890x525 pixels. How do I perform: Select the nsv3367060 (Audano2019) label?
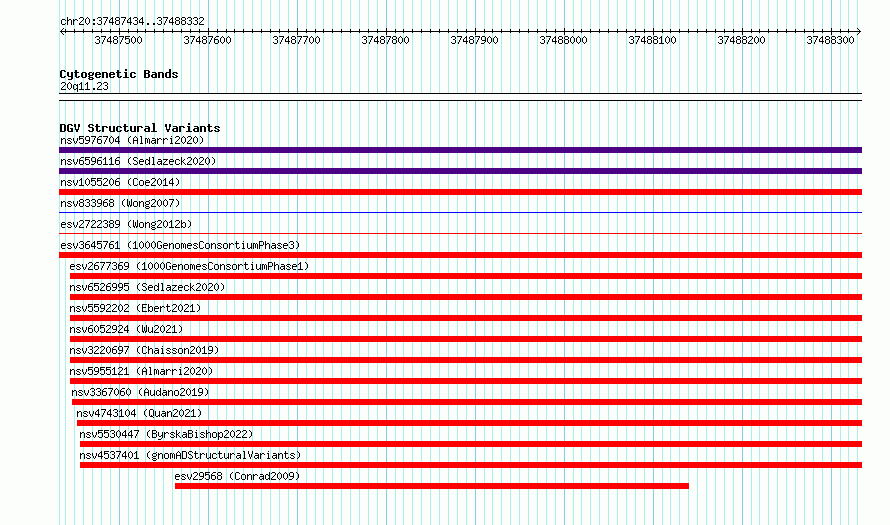pos(140,392)
